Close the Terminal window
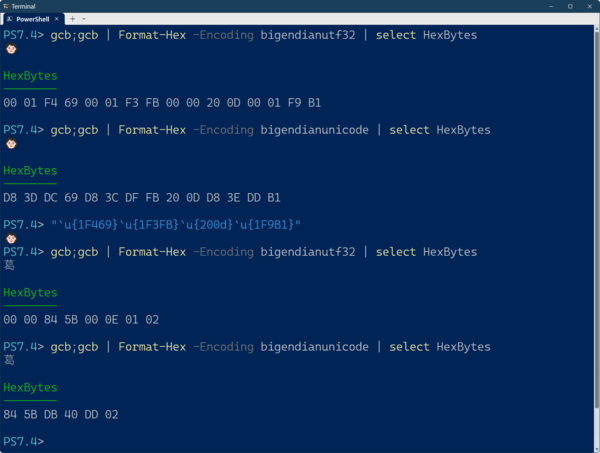600x453 pixels. [589, 6]
